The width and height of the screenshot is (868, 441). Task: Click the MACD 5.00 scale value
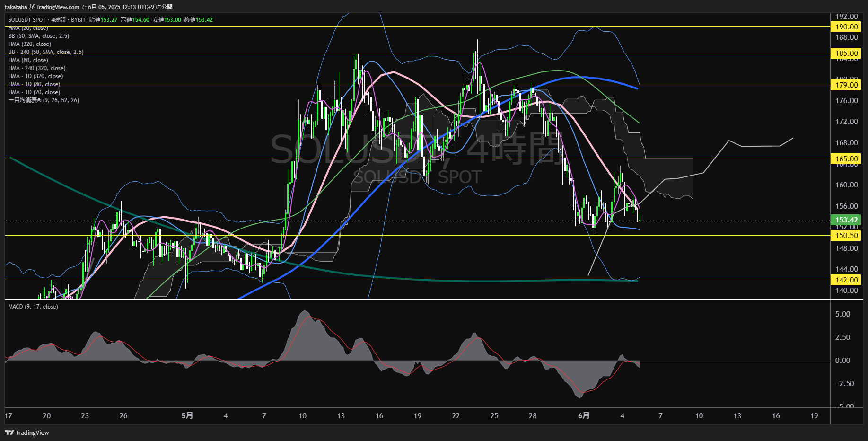pyautogui.click(x=842, y=314)
